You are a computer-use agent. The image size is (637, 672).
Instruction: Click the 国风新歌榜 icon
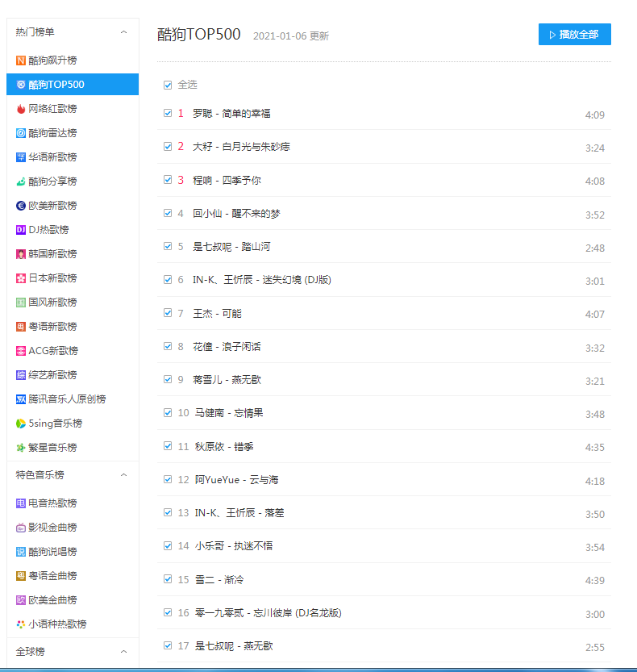tap(21, 303)
